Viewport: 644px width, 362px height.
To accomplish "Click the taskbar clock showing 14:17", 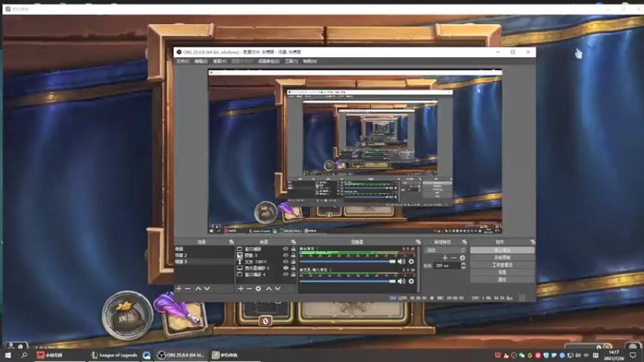I will [613, 355].
